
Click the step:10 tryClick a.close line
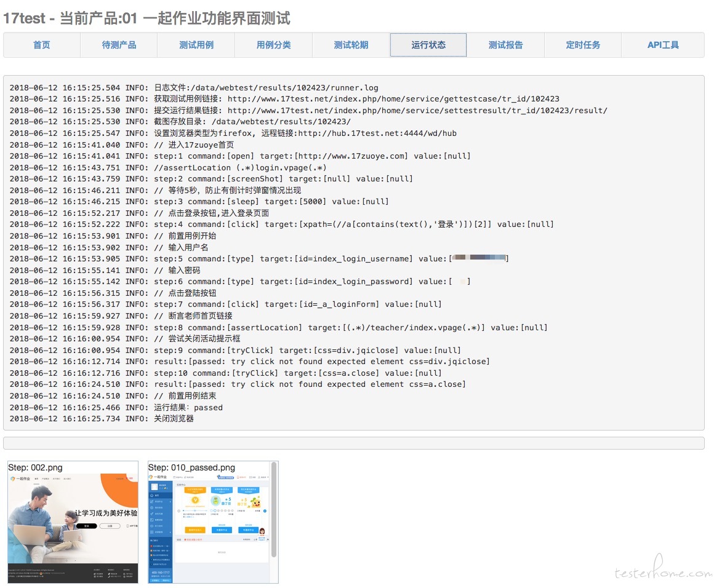226,373
